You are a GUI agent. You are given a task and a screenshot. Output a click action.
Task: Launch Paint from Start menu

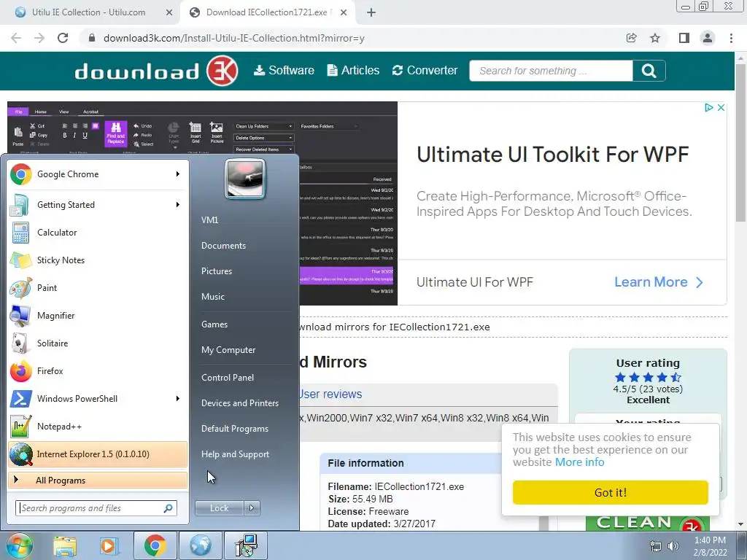(98, 287)
